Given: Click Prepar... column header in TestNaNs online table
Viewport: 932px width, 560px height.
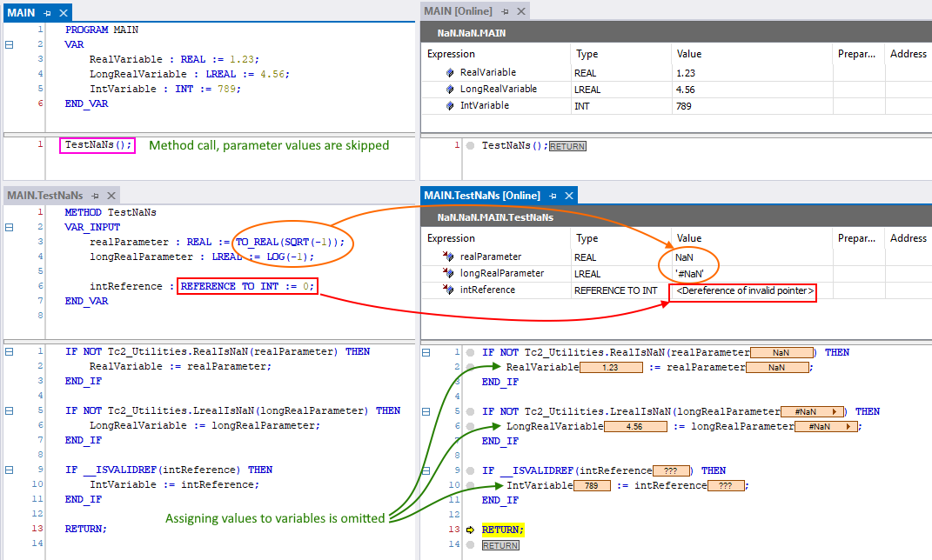Looking at the screenshot, I should coord(858,238).
